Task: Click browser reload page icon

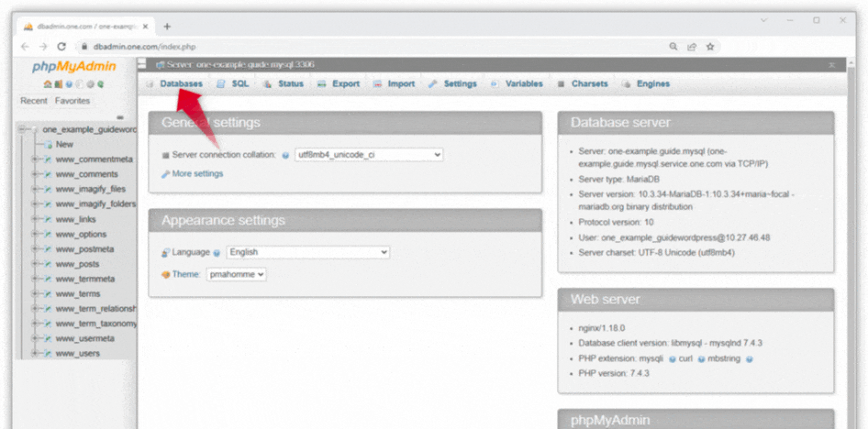Action: click(61, 47)
